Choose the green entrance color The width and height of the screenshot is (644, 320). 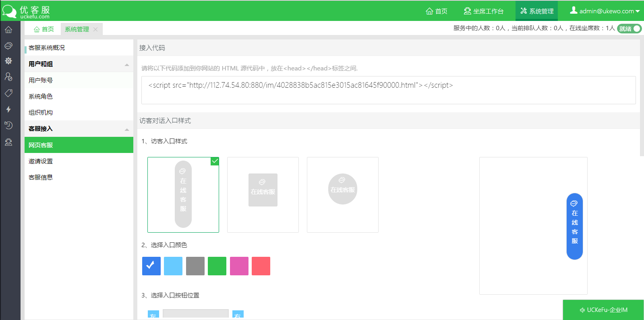[217, 266]
